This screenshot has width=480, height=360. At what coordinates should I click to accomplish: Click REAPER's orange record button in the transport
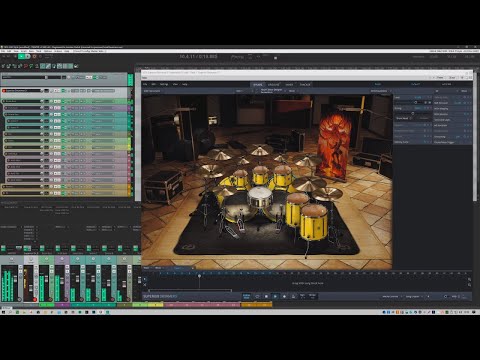pyautogui.click(x=34, y=57)
